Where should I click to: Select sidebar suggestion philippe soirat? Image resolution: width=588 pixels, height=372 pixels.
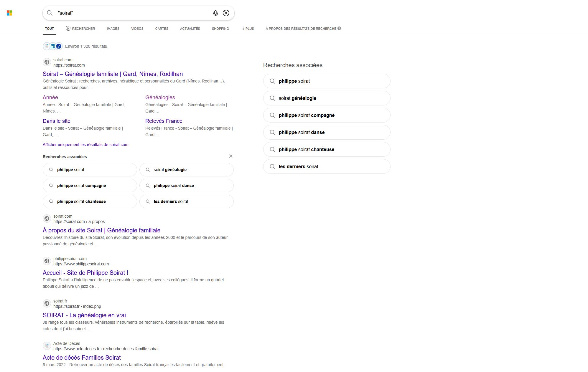(x=327, y=81)
